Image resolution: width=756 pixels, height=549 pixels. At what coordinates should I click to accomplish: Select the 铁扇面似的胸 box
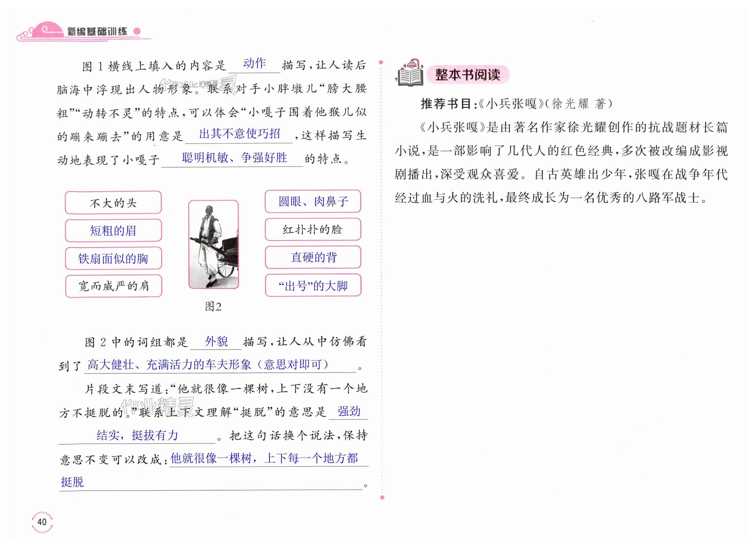click(x=113, y=258)
